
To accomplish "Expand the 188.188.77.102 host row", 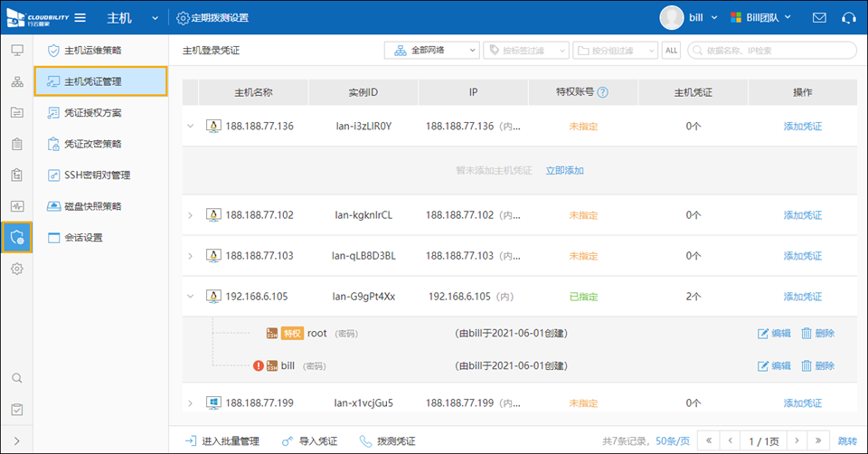I will point(191,215).
